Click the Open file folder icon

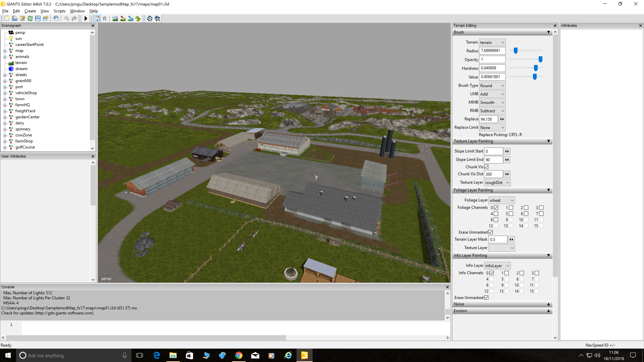coord(15,18)
